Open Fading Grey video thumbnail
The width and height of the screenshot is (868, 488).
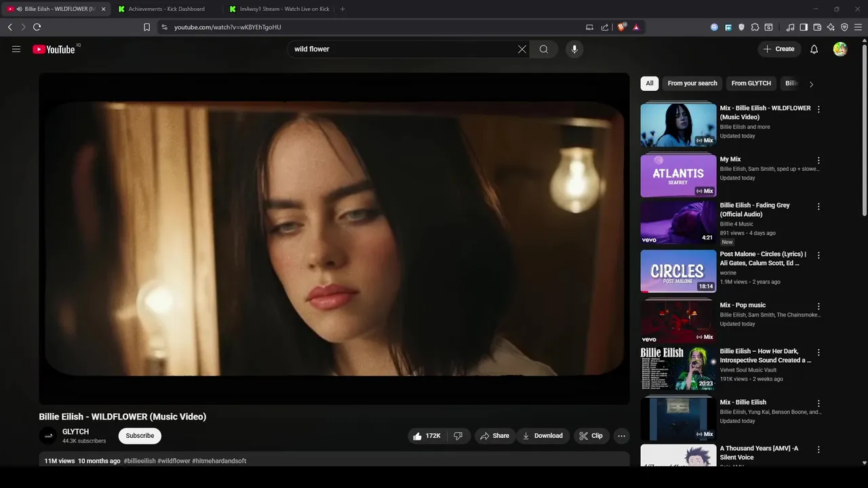(x=678, y=222)
